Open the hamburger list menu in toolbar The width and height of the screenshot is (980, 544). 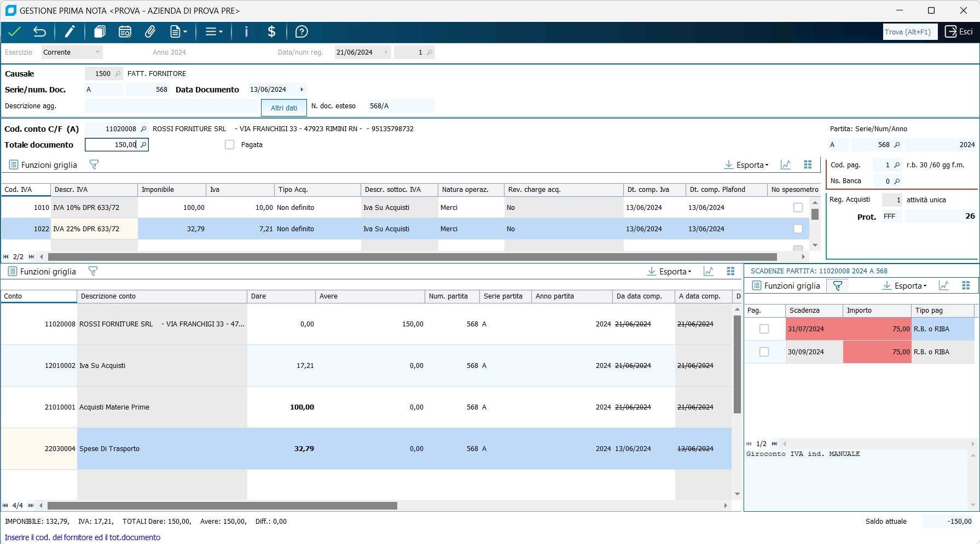(213, 32)
